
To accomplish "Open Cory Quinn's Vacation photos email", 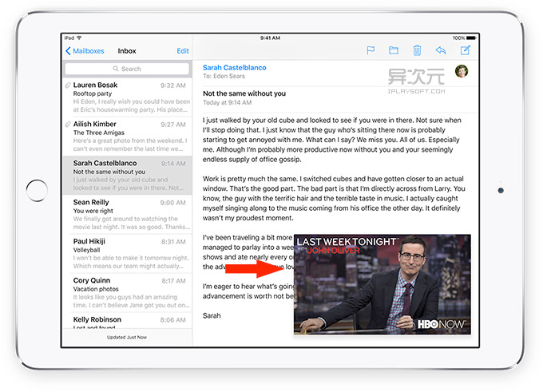I will (x=128, y=292).
